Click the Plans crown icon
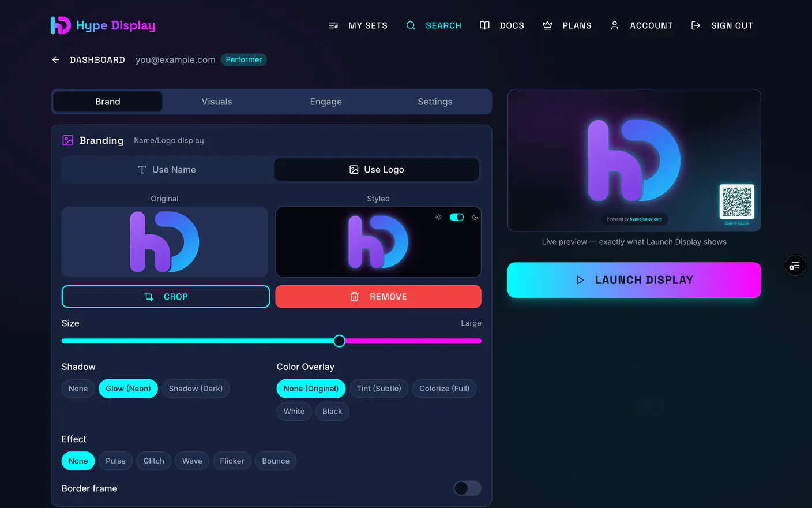This screenshot has height=508, width=812. coord(547,25)
